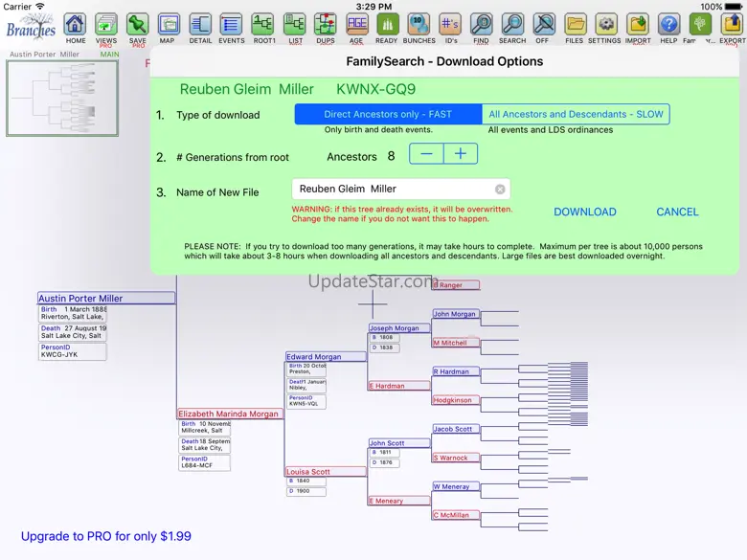This screenshot has width=747, height=560.
Task: Click the DOWNLOAD button
Action: [584, 212]
